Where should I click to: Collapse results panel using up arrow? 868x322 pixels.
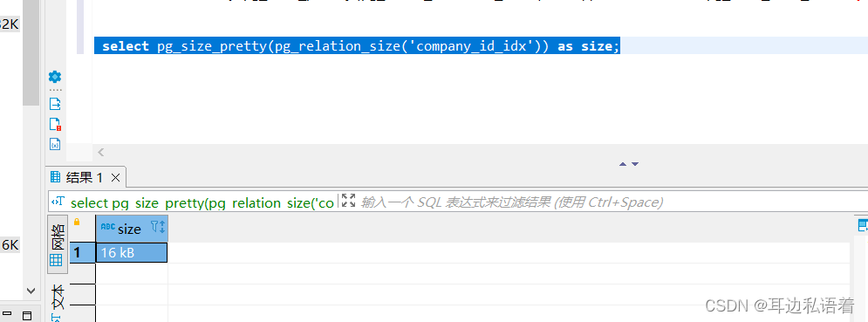623,164
